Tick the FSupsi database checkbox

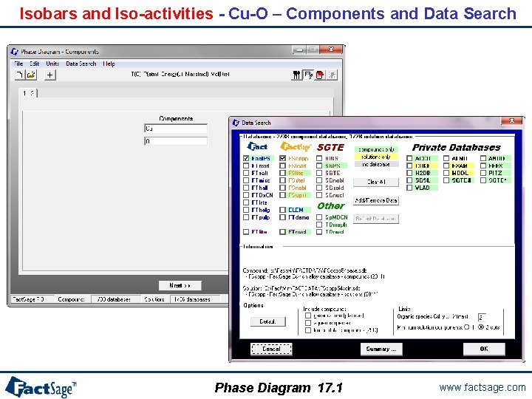coord(282,195)
